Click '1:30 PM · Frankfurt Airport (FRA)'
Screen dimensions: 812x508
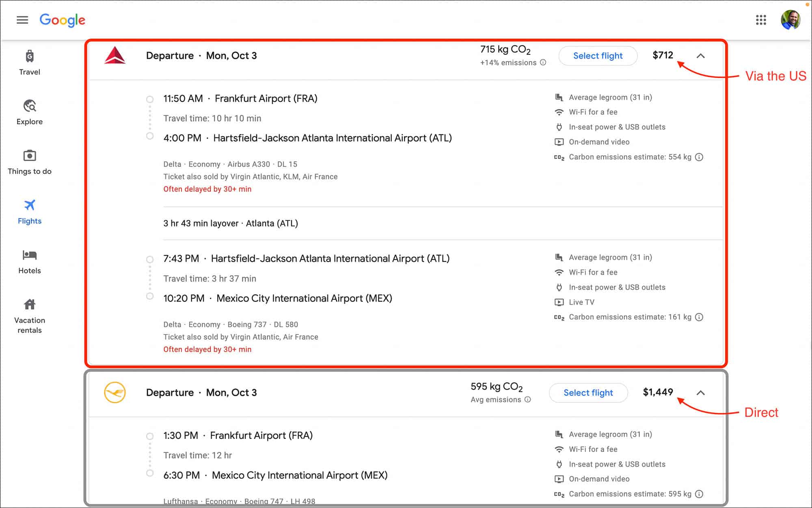[238, 436]
